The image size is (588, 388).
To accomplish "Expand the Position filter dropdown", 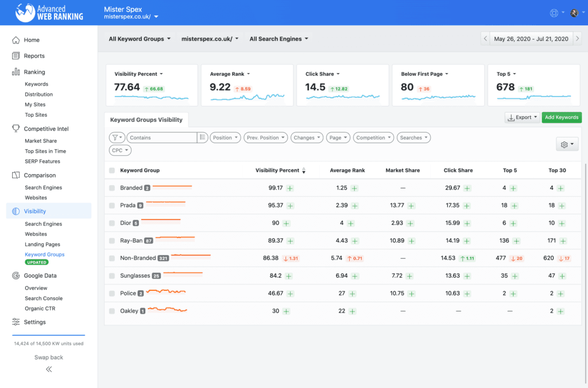I will (x=225, y=138).
